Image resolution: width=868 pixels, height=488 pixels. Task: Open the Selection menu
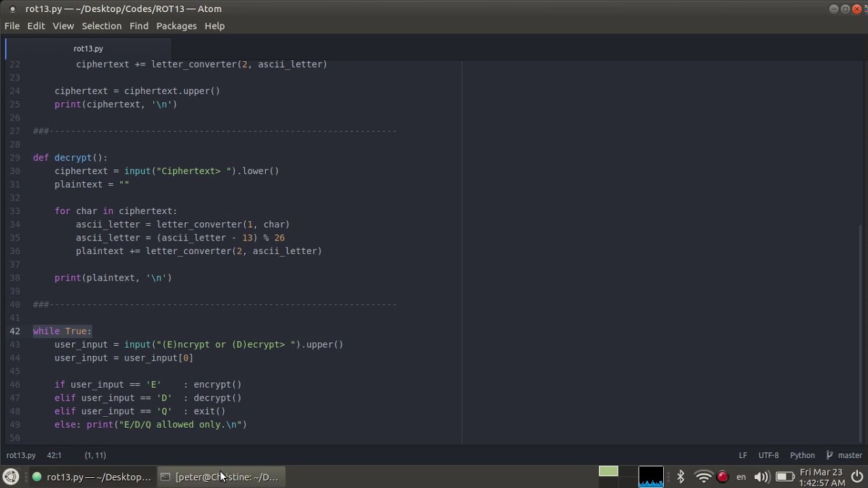[102, 26]
